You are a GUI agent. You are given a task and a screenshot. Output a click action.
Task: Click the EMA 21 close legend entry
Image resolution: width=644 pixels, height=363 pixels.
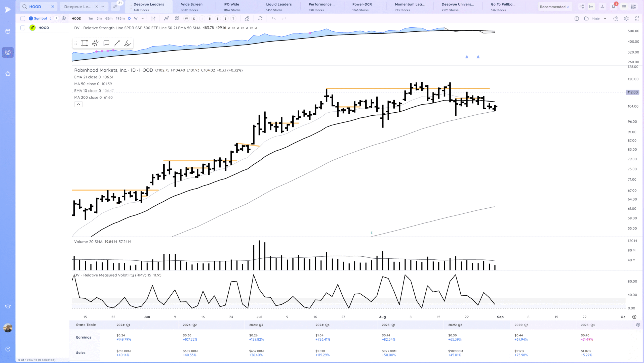94,77
